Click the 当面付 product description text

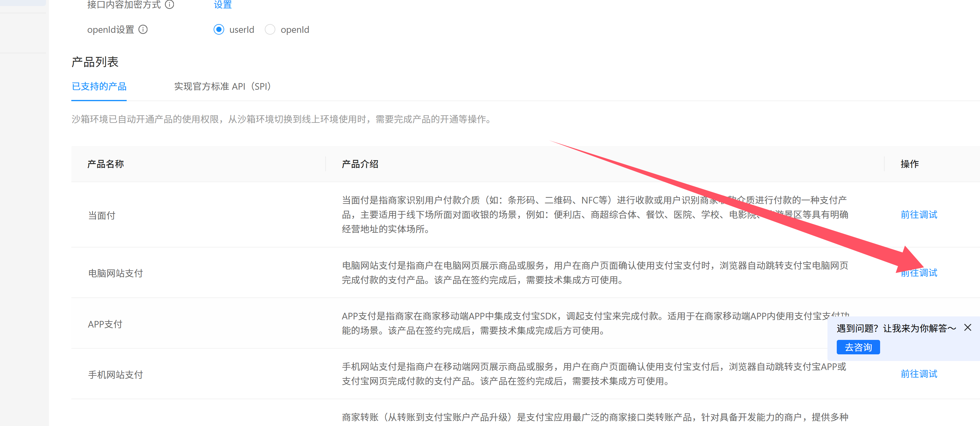click(595, 214)
